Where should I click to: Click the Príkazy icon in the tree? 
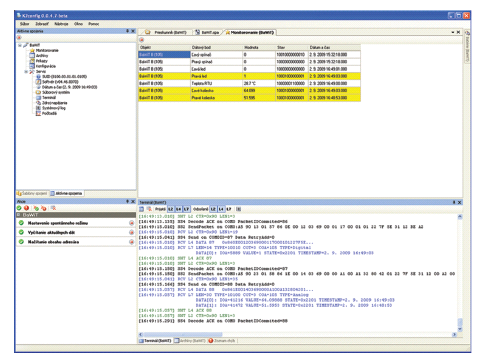pyautogui.click(x=32, y=61)
